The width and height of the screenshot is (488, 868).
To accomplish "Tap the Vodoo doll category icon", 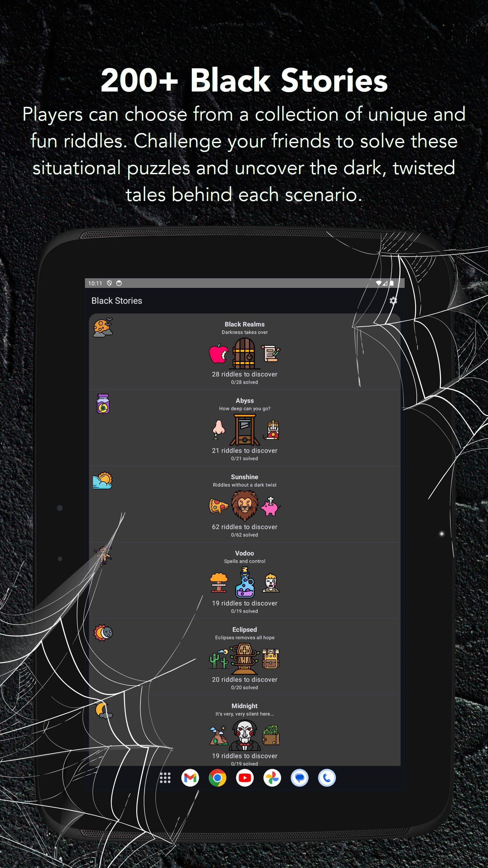I will [104, 556].
